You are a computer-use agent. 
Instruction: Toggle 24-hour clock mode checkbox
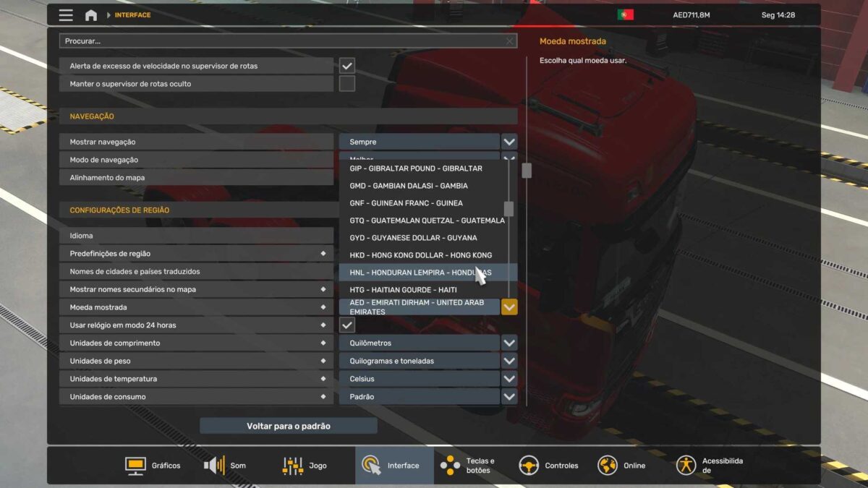[x=347, y=325]
